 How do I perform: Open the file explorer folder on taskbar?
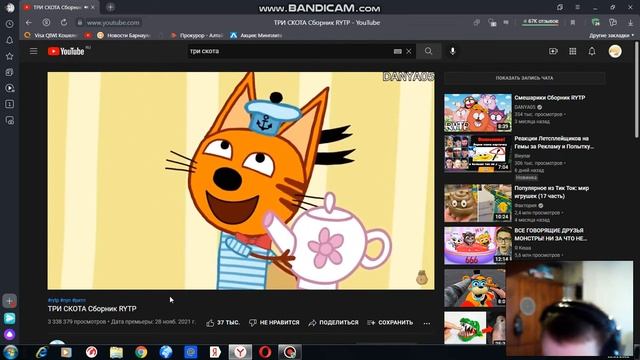coord(116,352)
